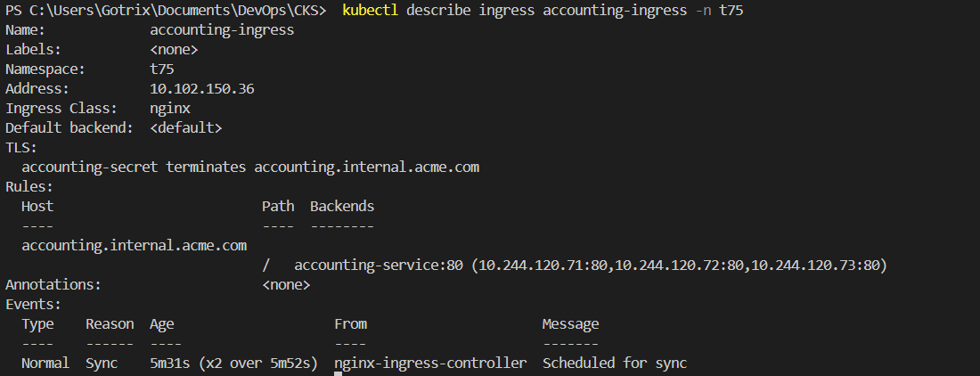Click the nginx Ingress Class value
Image resolution: width=980 pixels, height=376 pixels.
[169, 109]
